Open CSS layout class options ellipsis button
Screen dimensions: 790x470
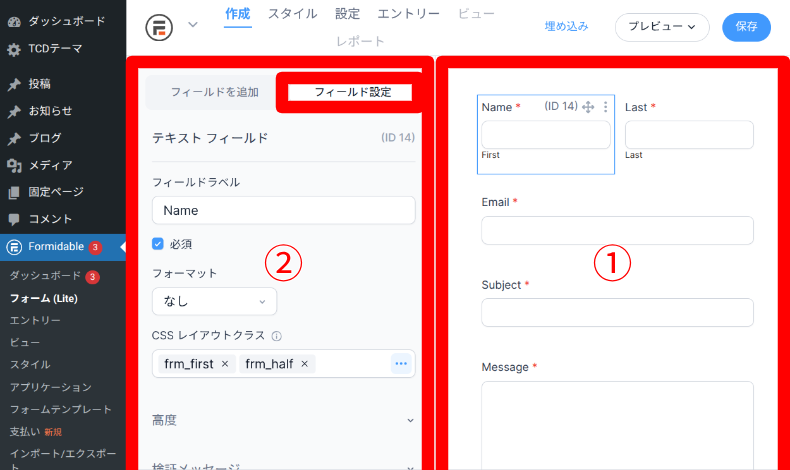click(401, 363)
